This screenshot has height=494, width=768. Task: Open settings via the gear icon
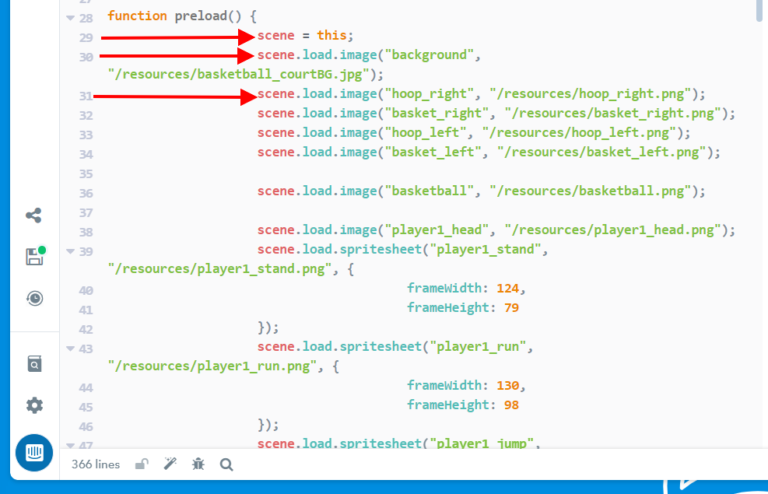(34, 405)
